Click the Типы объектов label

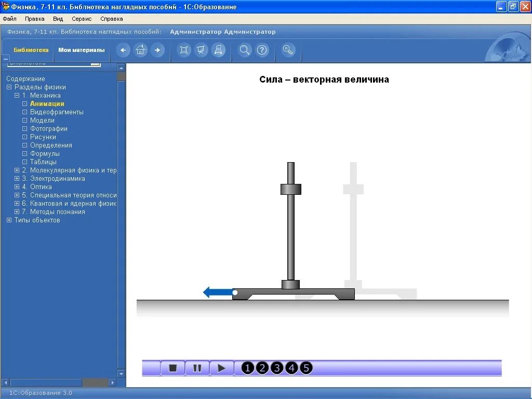pos(37,220)
